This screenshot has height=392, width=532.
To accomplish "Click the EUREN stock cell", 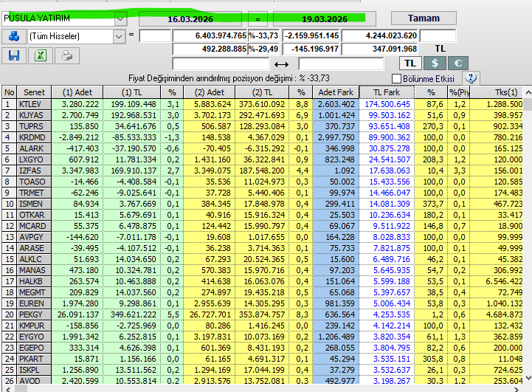I will (34, 303).
